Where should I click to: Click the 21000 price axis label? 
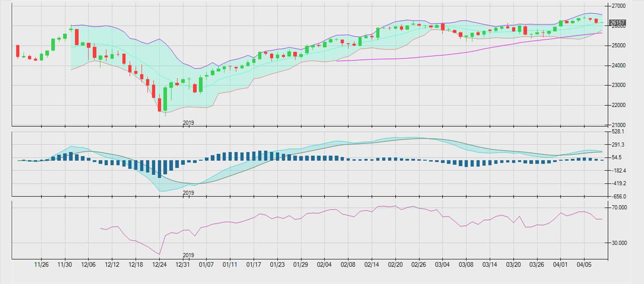tap(618, 125)
